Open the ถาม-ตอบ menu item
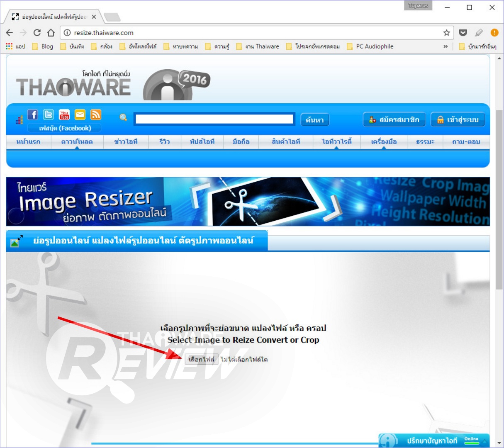This screenshot has height=448, width=504. tap(466, 141)
